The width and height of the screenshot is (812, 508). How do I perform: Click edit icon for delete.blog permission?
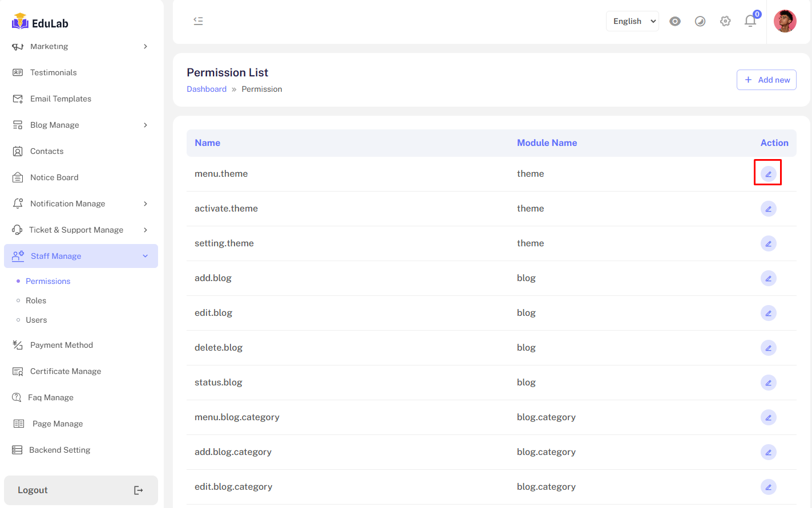coord(768,348)
